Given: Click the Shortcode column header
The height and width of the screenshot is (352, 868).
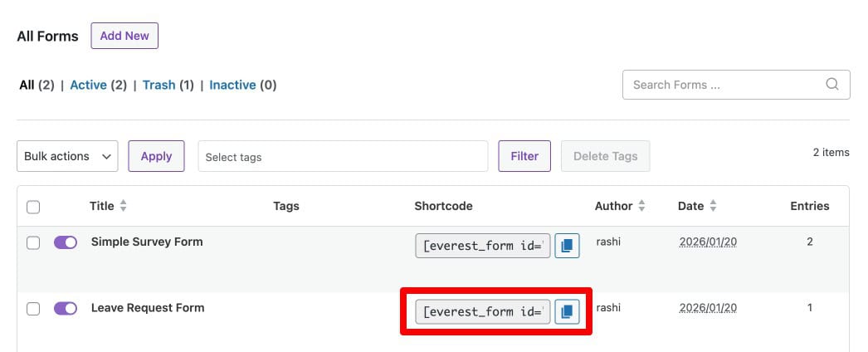Looking at the screenshot, I should pos(443,206).
